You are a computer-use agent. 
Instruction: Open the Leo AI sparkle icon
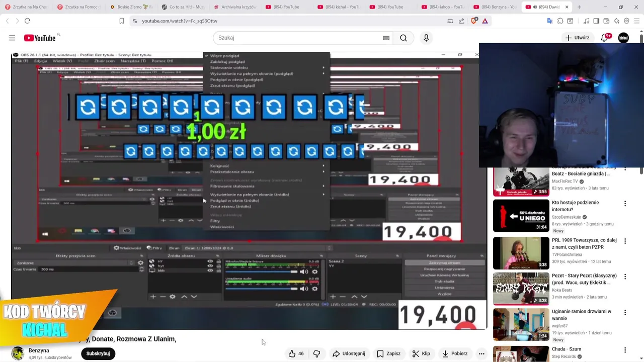coord(616,21)
